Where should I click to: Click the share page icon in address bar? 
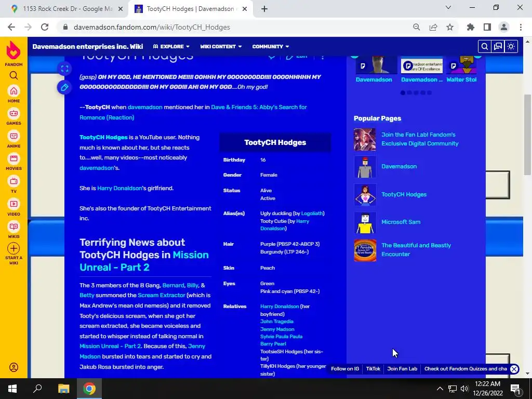pos(433,27)
